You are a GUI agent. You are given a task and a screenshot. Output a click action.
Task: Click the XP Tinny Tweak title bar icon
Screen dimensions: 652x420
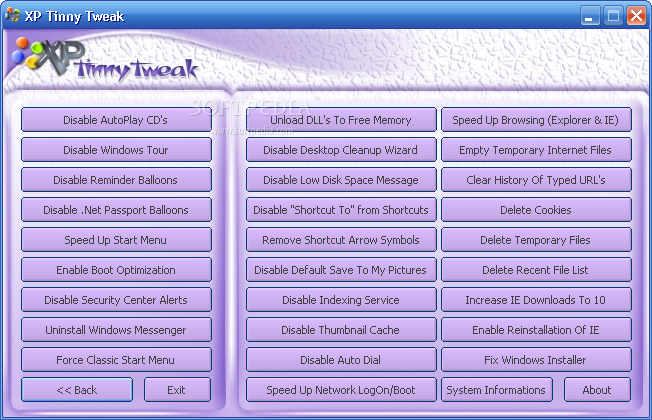[12, 15]
